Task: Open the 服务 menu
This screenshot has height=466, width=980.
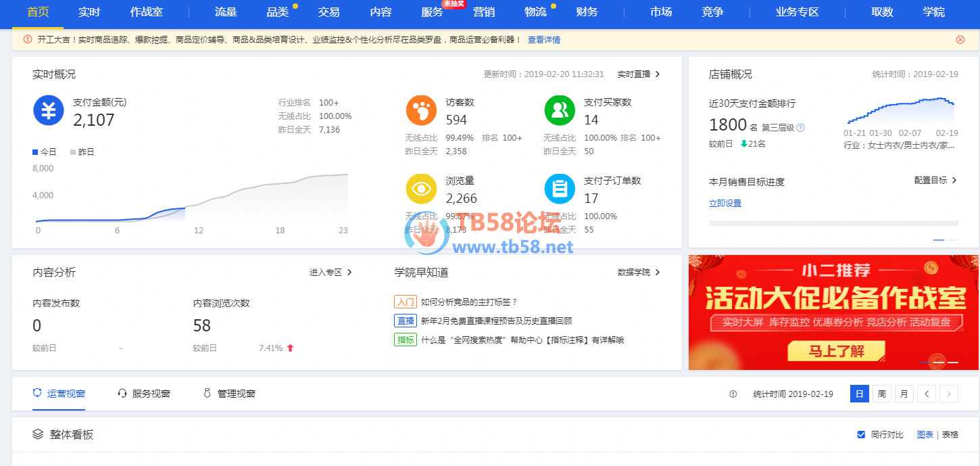Action: (433, 12)
